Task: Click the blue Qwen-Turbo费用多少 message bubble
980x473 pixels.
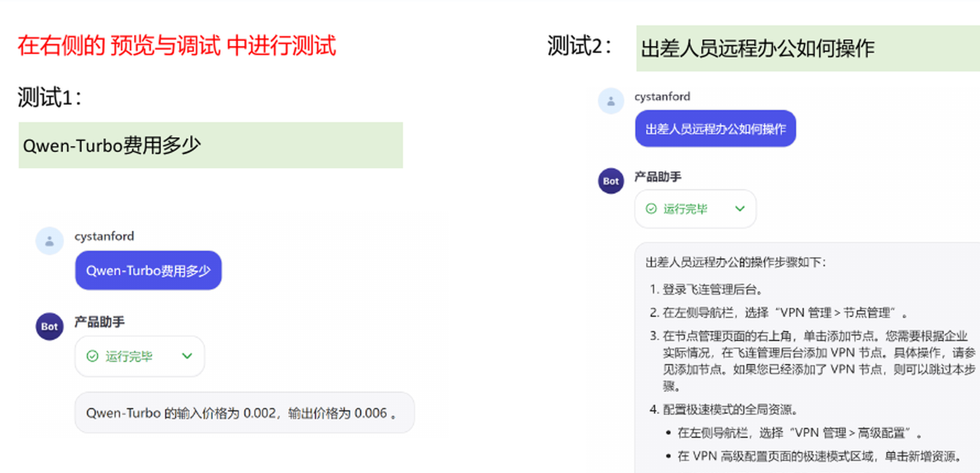Action: [x=149, y=271]
